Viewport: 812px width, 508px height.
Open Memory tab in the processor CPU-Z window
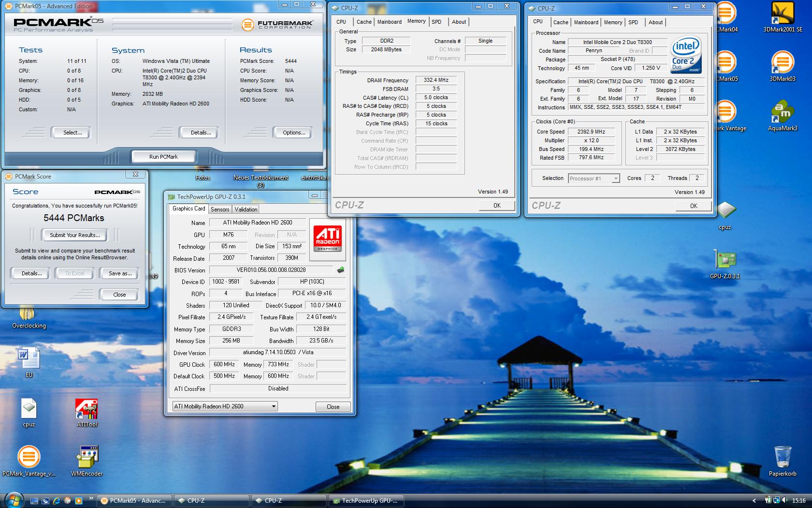(x=613, y=22)
